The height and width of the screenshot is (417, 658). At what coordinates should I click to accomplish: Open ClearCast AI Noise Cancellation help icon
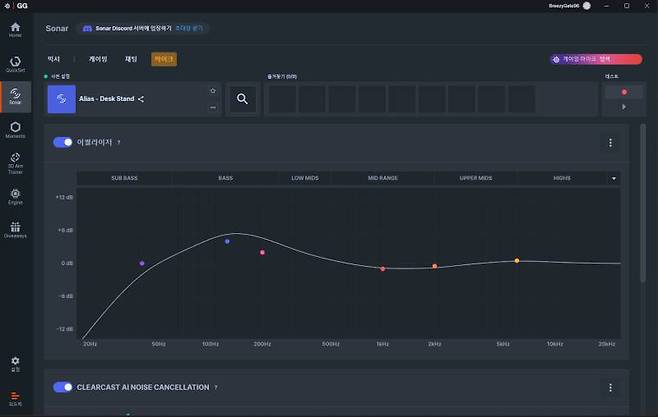pyautogui.click(x=216, y=387)
